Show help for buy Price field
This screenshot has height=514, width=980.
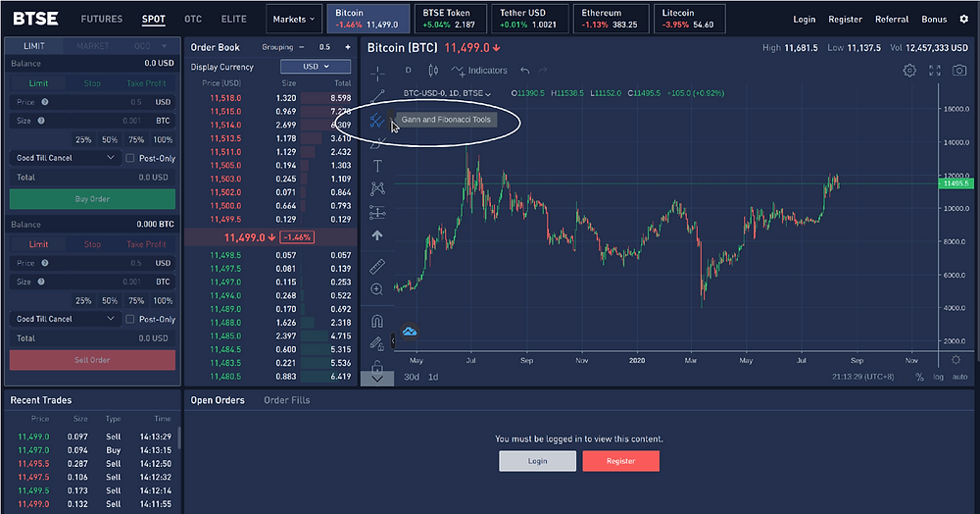click(45, 102)
